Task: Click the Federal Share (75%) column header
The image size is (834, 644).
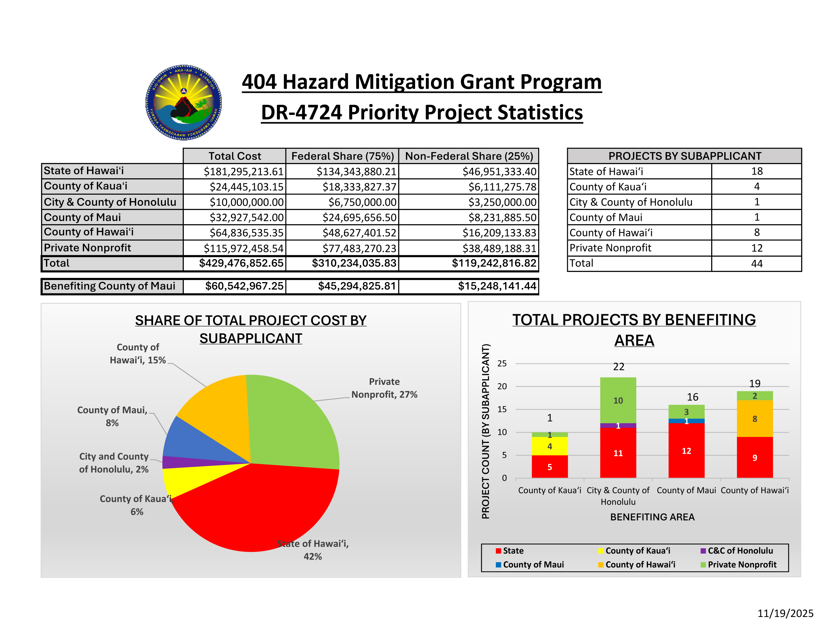Action: pyautogui.click(x=342, y=156)
